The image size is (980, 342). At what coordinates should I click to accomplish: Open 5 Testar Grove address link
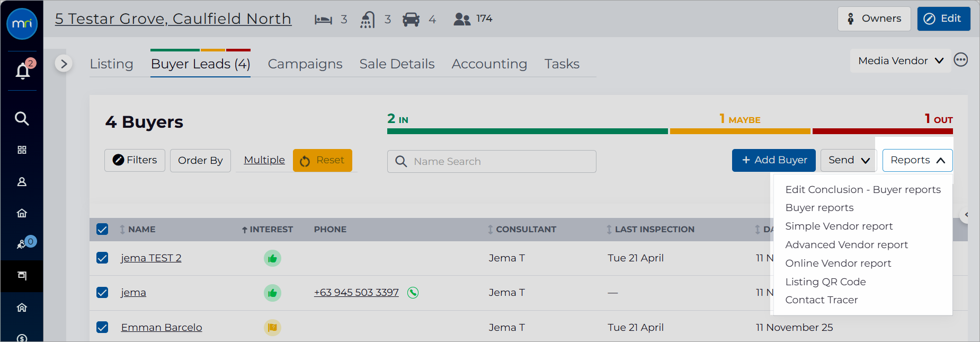(173, 19)
